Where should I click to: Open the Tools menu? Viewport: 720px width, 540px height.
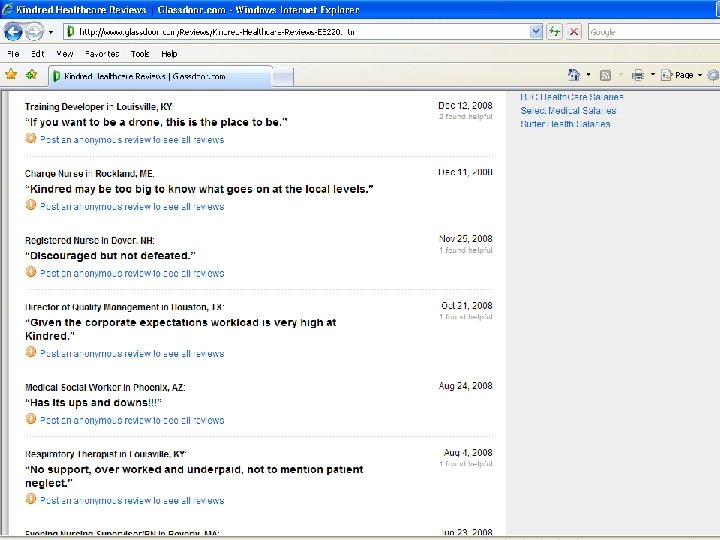(x=140, y=54)
